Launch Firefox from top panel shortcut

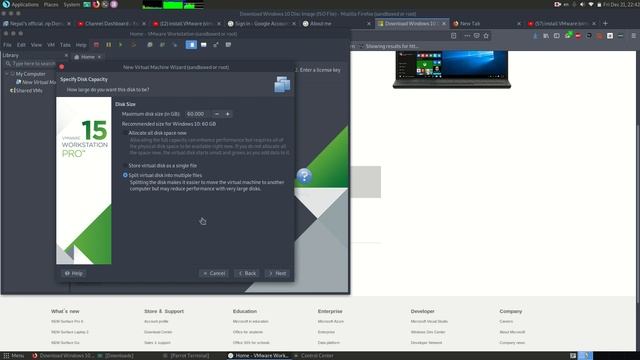pos(96,4)
